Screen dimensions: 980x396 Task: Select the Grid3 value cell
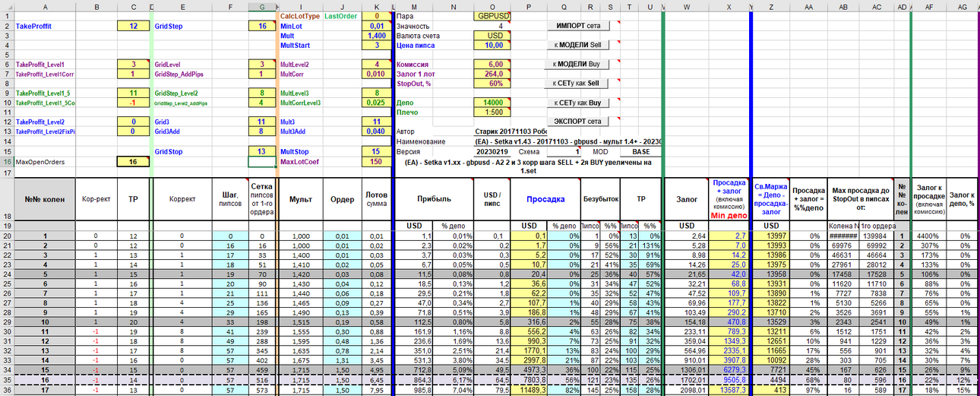262,122
